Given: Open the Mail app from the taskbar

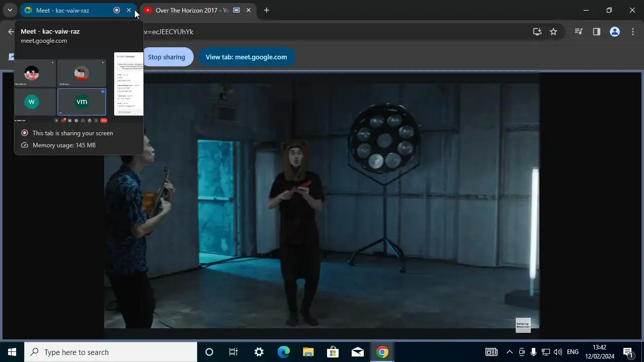Looking at the screenshot, I should 358,352.
